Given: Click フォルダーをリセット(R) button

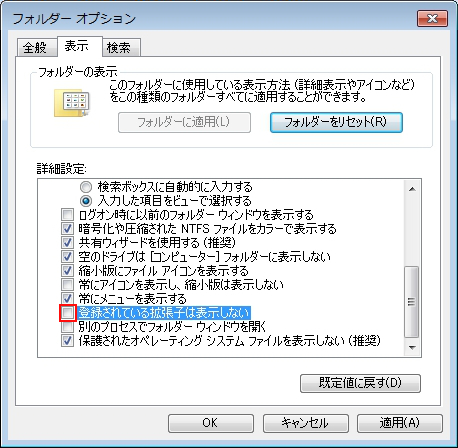Looking at the screenshot, I should pyautogui.click(x=336, y=122).
